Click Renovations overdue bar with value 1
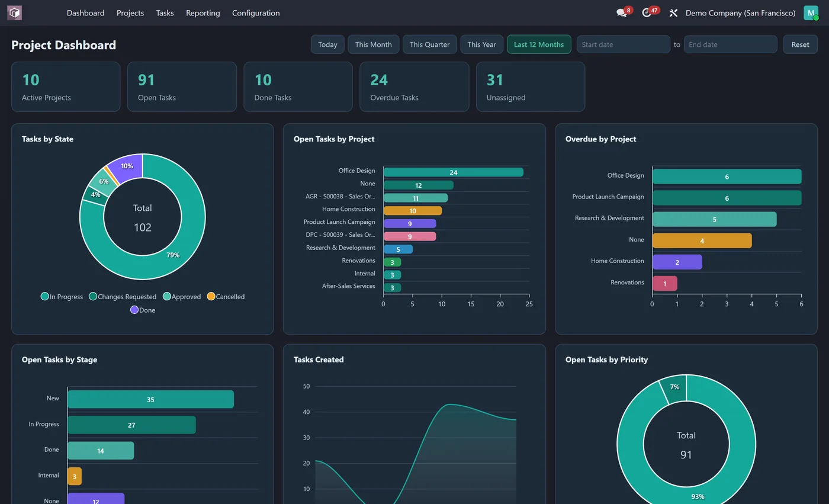Viewport: 829px width, 504px height. click(x=664, y=283)
